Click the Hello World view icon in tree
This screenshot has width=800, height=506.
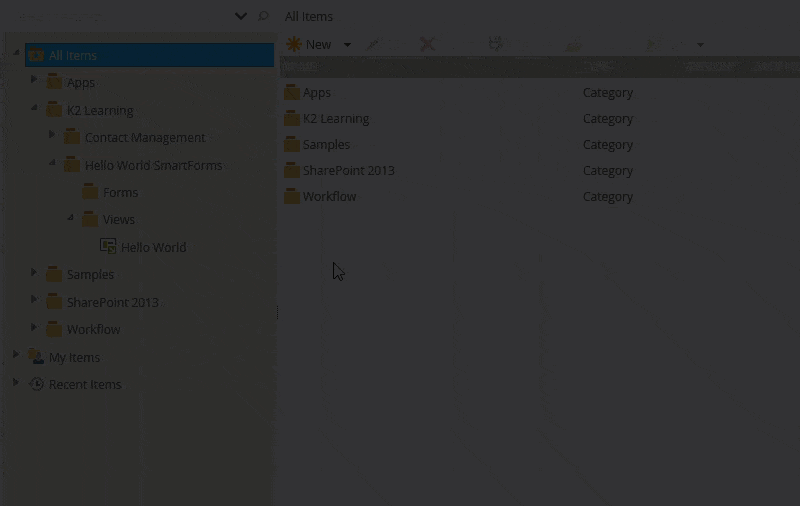coord(108,246)
